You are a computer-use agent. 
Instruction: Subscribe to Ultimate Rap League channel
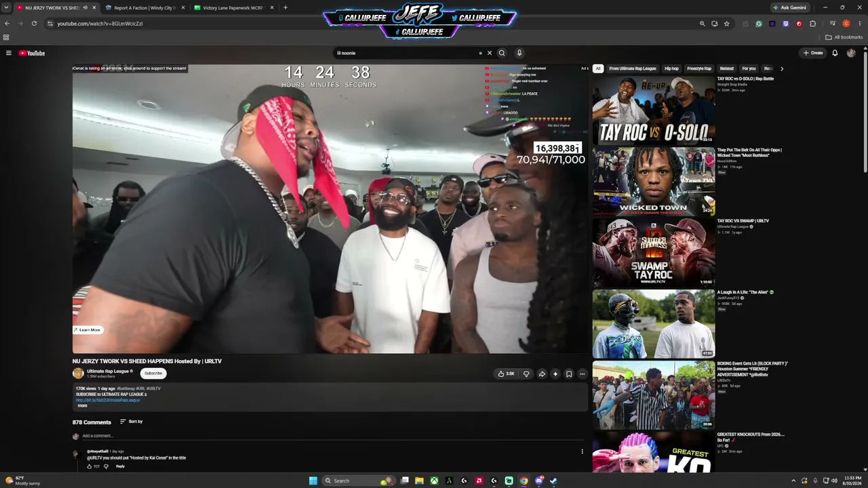point(153,373)
